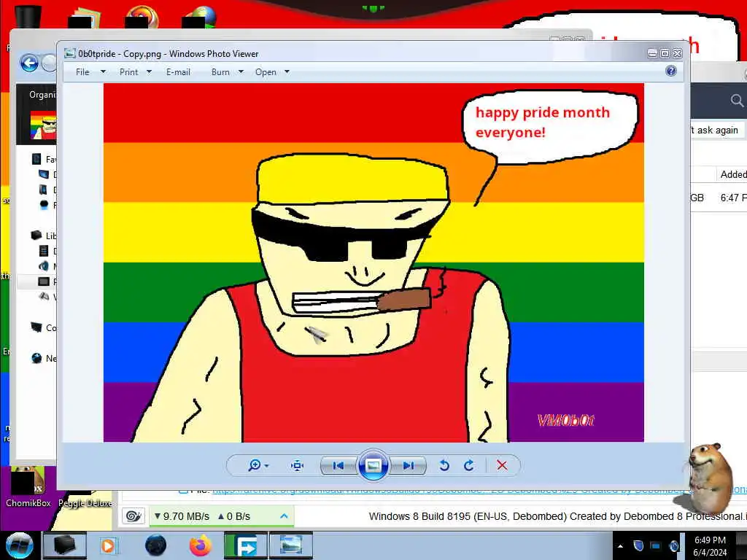
Task: Click the Organize button in Explorer
Action: pos(42,95)
